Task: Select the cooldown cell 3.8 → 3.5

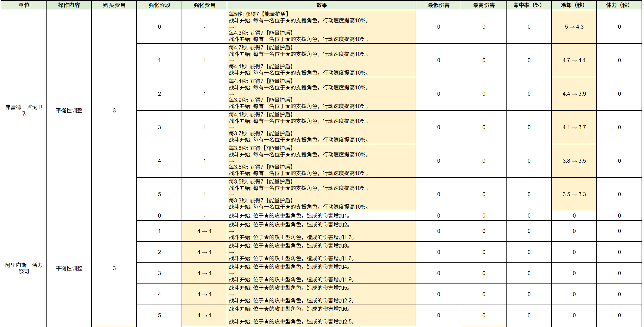Action: (574, 161)
